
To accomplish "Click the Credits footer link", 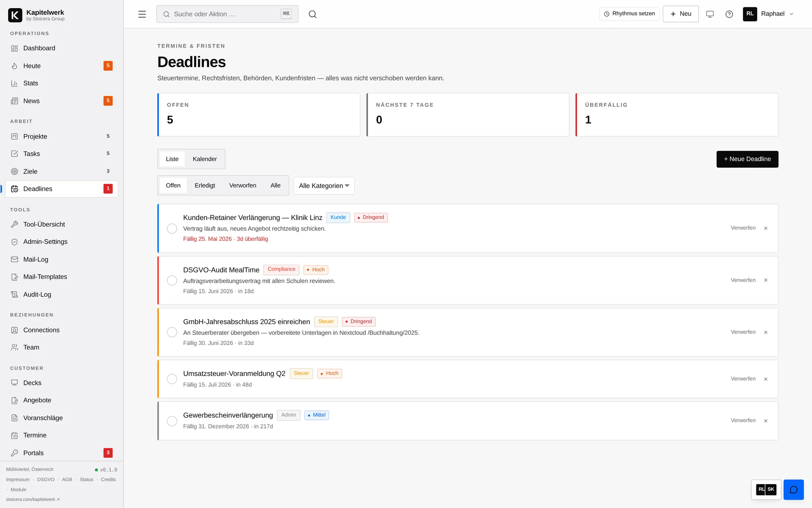I will pos(108,479).
